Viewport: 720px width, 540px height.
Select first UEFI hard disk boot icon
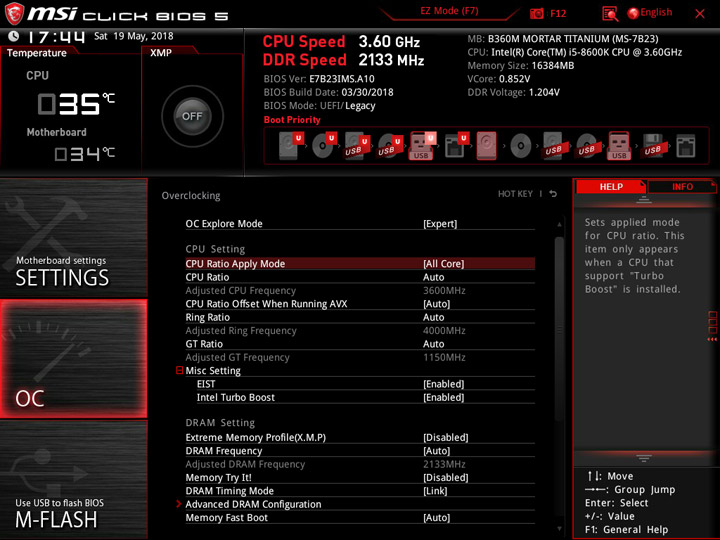291,146
